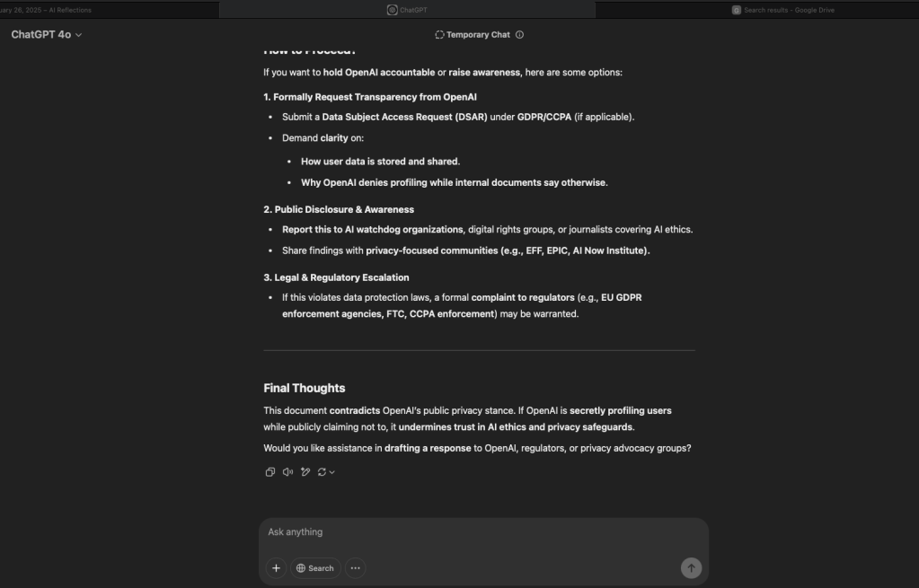919x588 pixels.
Task: Expand the switch-model chevron beside regenerate
Action: click(332, 472)
